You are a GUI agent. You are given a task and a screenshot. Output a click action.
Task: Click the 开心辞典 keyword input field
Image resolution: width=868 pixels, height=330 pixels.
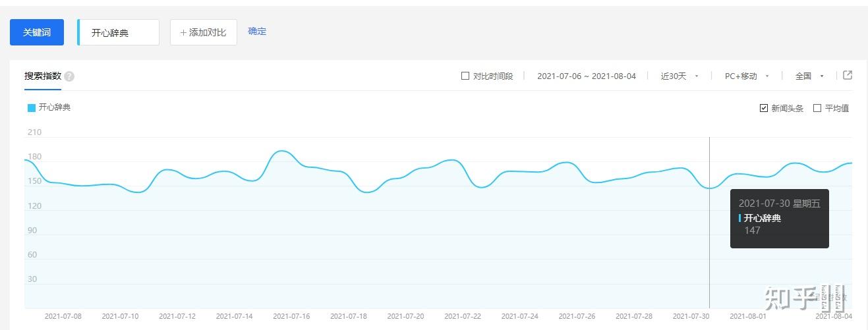pos(119,32)
